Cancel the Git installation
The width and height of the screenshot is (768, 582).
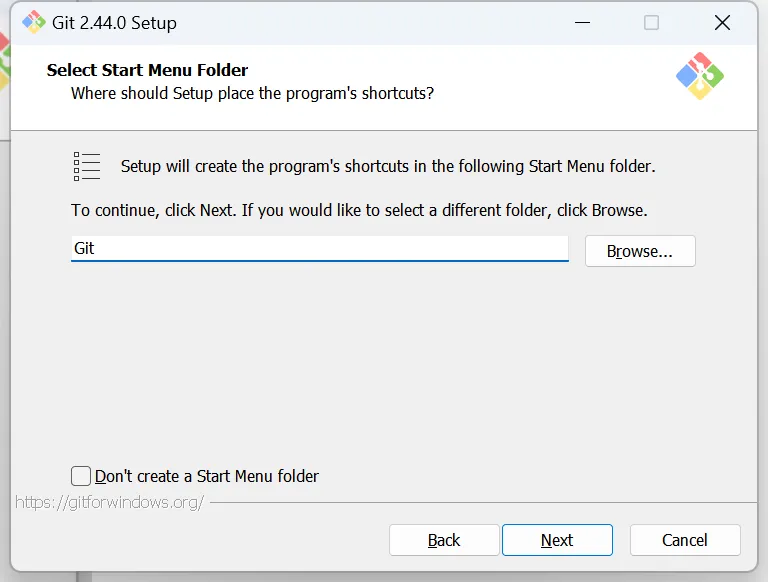685,540
